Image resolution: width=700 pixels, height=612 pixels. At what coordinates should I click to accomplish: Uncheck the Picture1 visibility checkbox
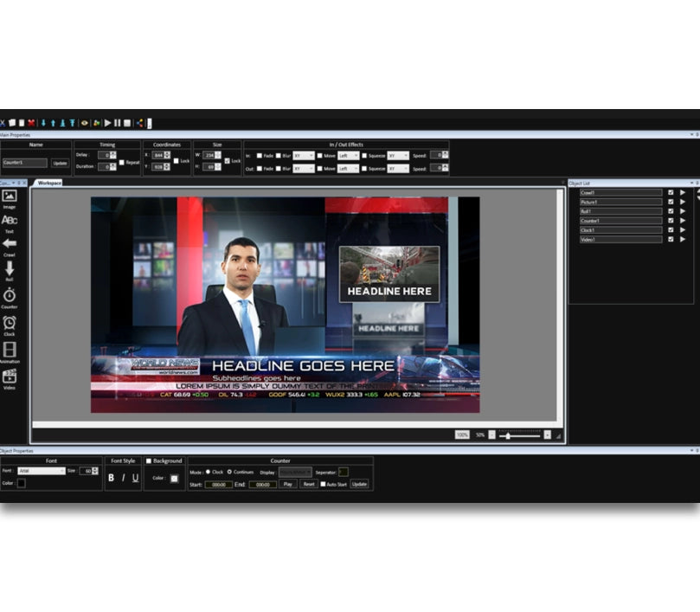[671, 202]
